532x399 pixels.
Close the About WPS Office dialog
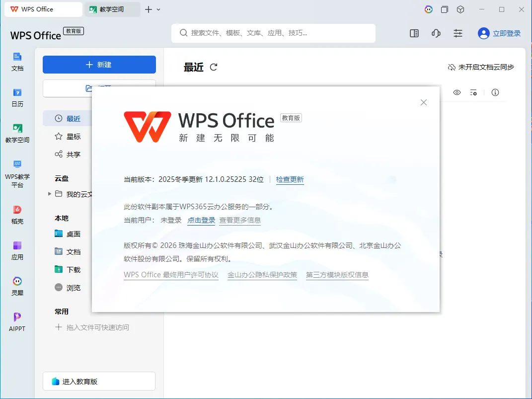(423, 102)
